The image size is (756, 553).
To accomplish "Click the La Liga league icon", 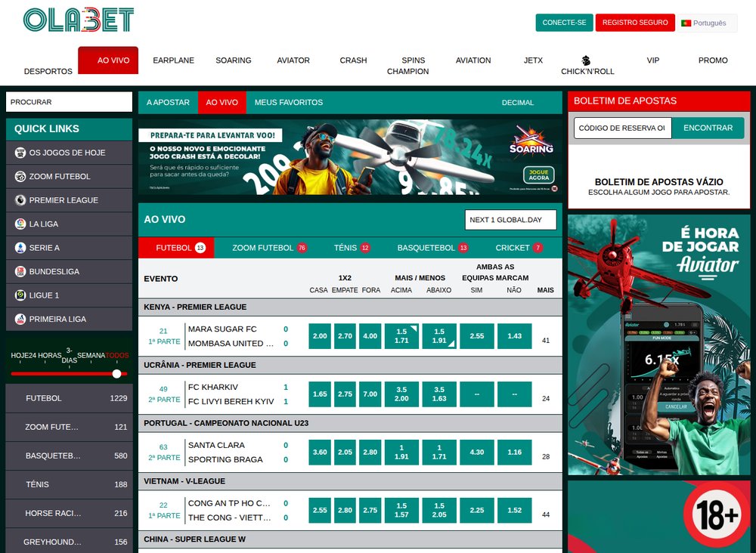I will pos(20,224).
